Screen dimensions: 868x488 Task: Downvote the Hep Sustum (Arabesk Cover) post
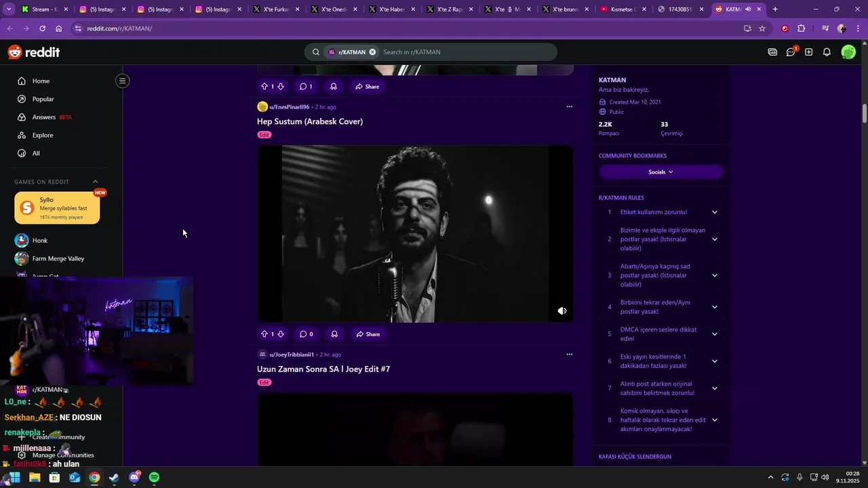tap(281, 334)
